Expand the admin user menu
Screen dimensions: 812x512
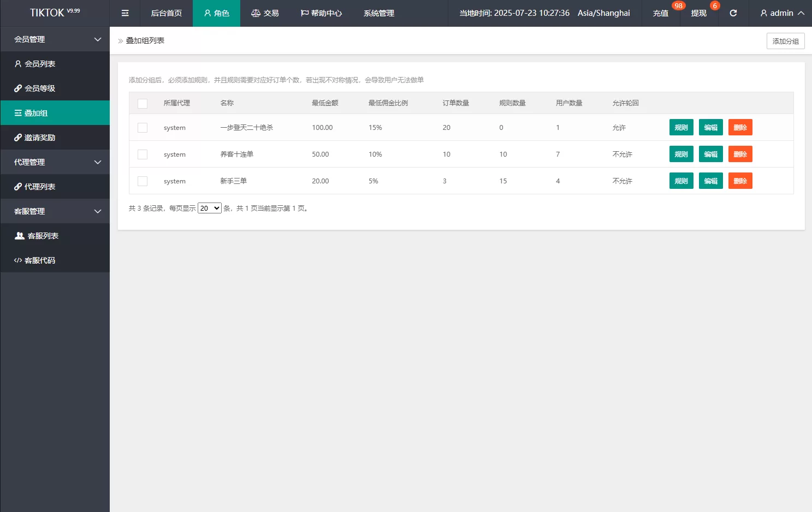click(782, 13)
